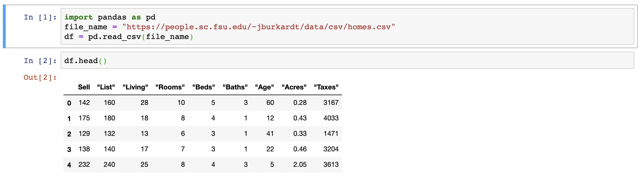Click row index 0 in the table
The image size is (644, 180).
(69, 103)
